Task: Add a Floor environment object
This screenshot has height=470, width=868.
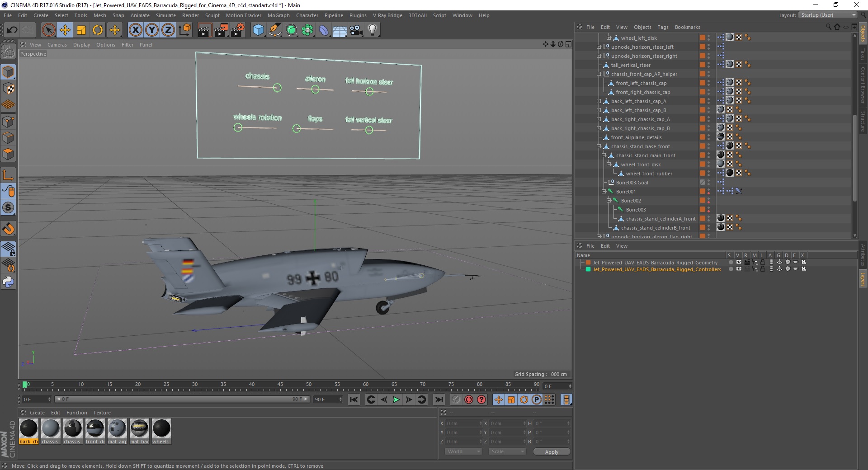Action: (340, 30)
